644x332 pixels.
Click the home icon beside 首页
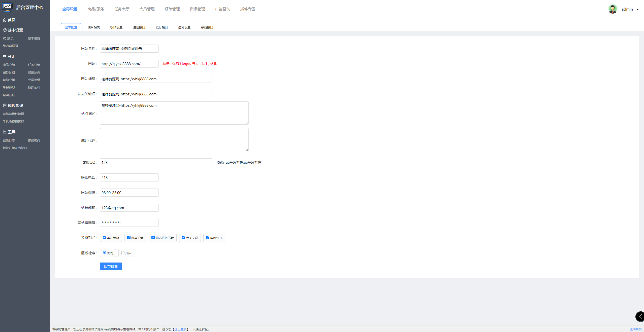tap(5, 20)
